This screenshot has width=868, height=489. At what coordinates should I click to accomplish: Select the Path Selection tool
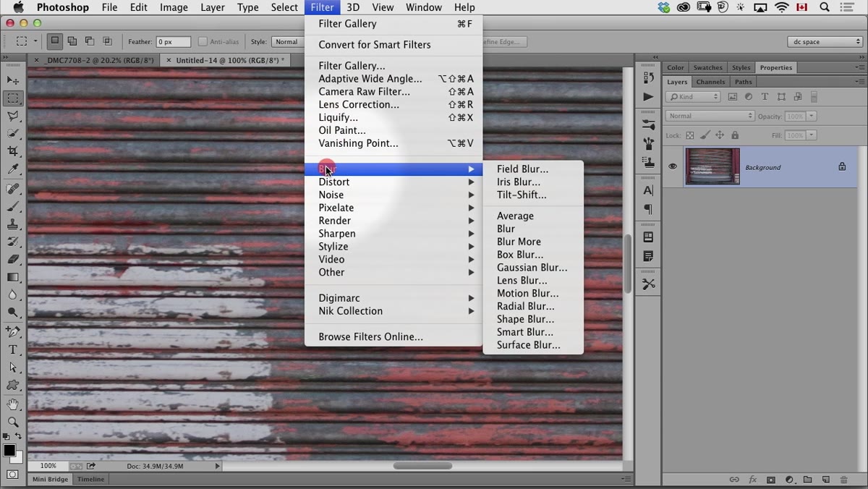point(13,367)
